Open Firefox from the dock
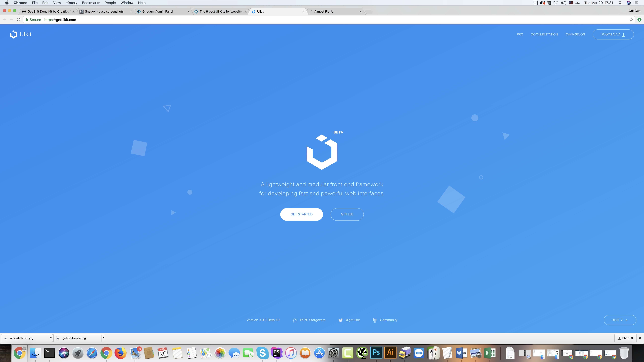Image resolution: width=644 pixels, height=362 pixels. pyautogui.click(x=120, y=353)
